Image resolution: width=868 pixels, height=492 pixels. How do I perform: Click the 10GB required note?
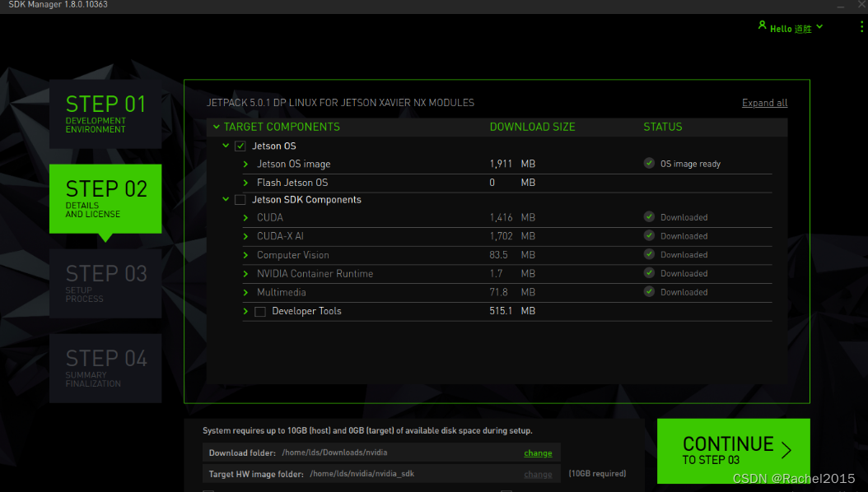(x=597, y=474)
